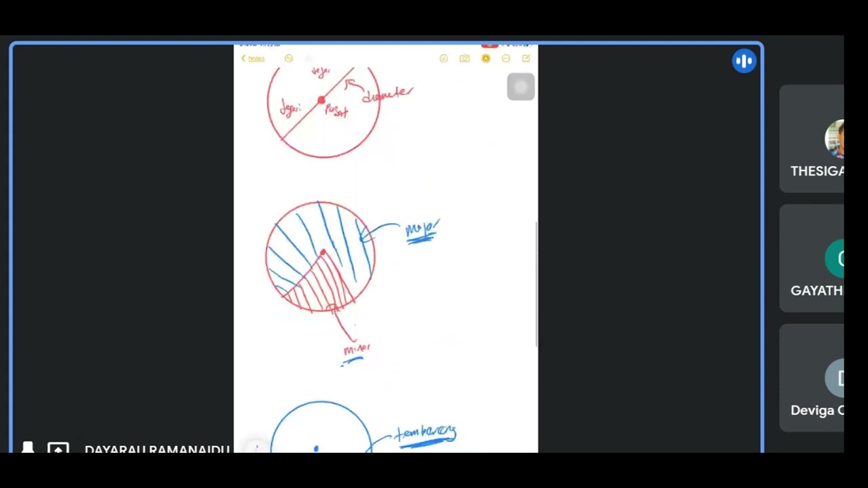Click the audio speaking indicator icon
The image size is (868, 488).
[744, 61]
